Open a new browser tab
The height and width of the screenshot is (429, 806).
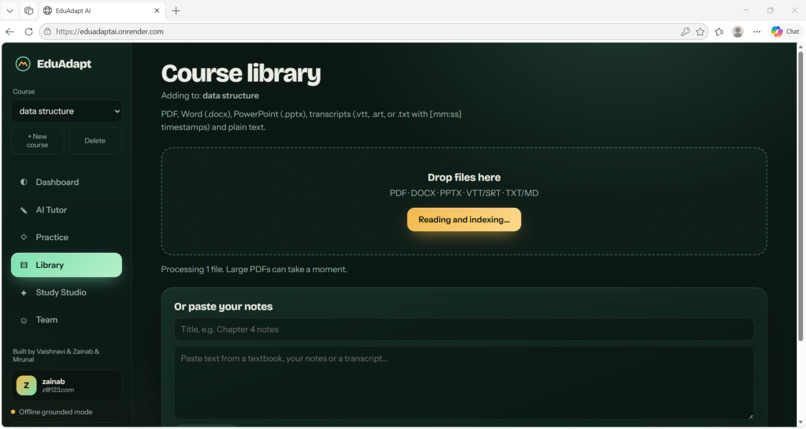pyautogui.click(x=176, y=10)
